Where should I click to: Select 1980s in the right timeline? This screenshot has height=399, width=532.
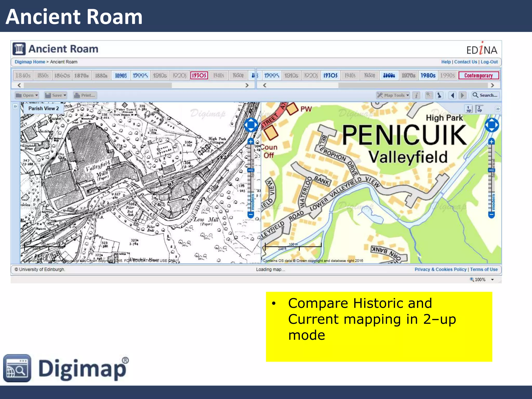tap(428, 76)
